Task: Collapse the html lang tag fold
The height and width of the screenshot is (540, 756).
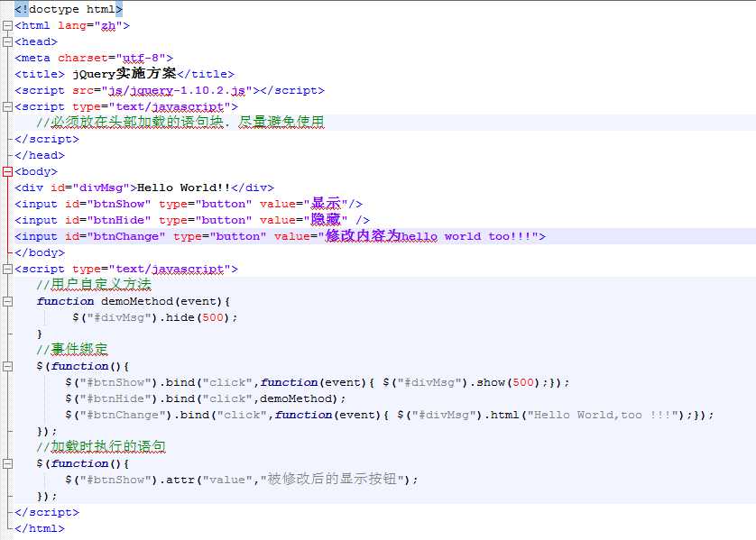Action: point(7,25)
